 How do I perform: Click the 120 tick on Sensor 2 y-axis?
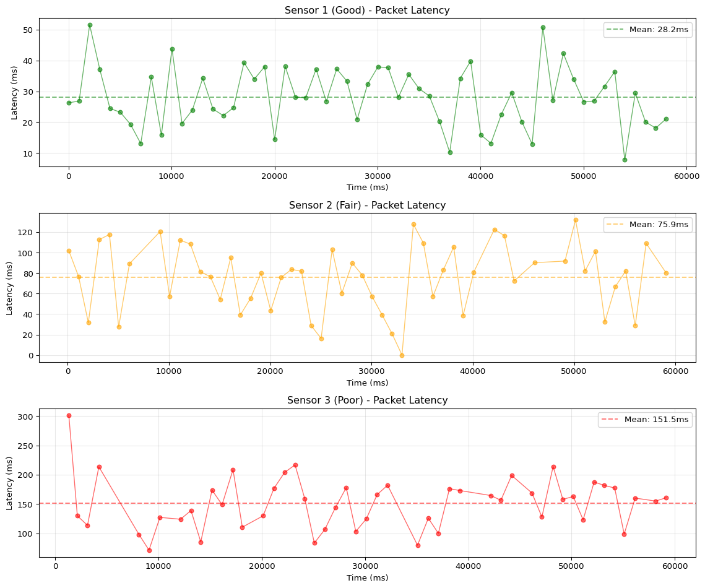point(26,232)
